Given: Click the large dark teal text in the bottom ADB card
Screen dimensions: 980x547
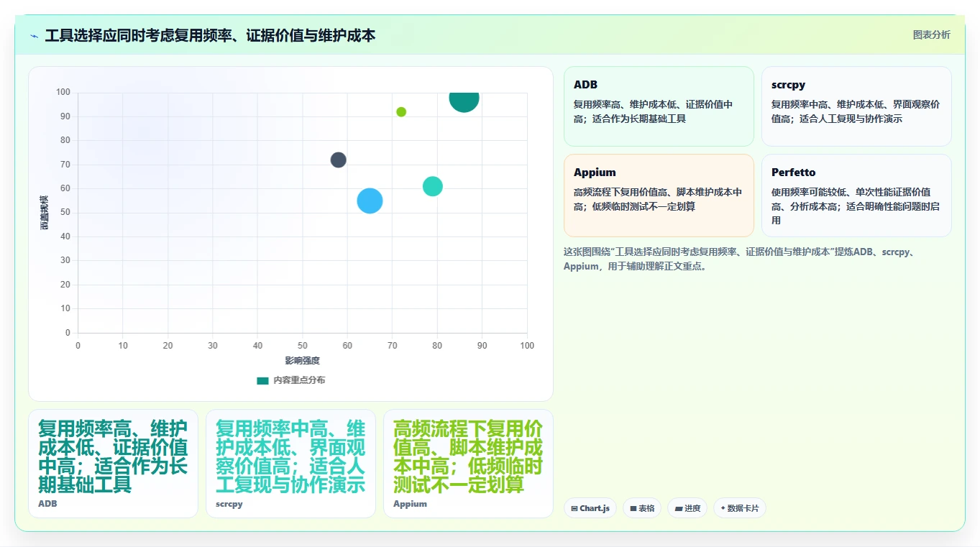Looking at the screenshot, I should pyautogui.click(x=113, y=456).
